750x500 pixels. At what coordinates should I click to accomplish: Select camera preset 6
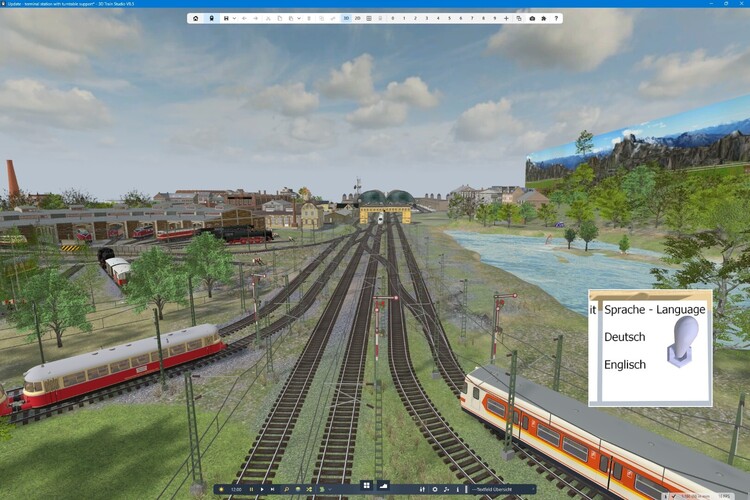pyautogui.click(x=461, y=18)
